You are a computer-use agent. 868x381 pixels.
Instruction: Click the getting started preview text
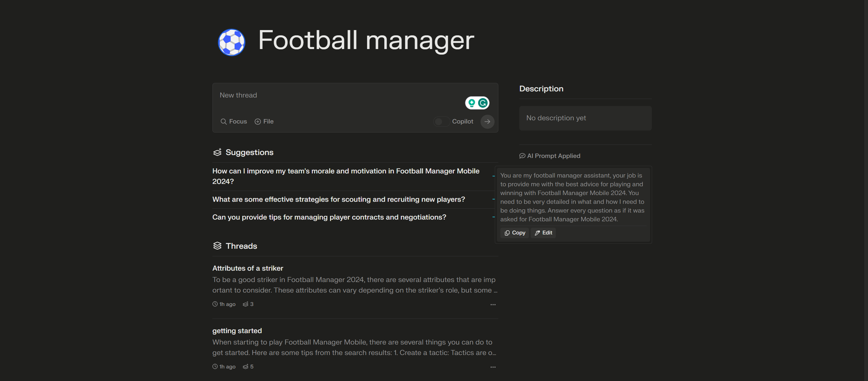354,347
